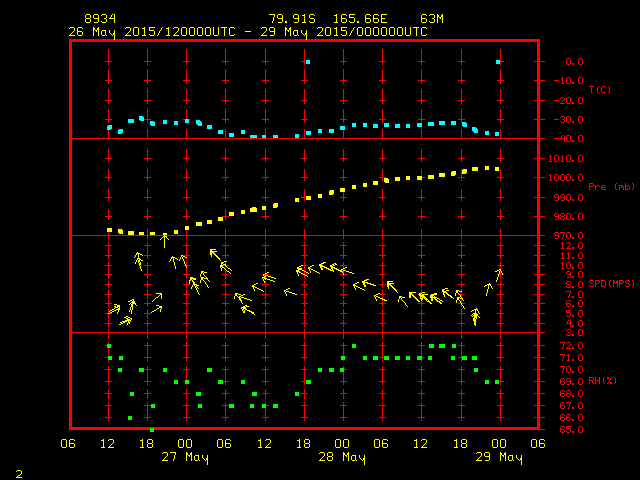The height and width of the screenshot is (480, 640).
Task: Click the 11.0 wind speed tick value
Action: tap(571, 256)
